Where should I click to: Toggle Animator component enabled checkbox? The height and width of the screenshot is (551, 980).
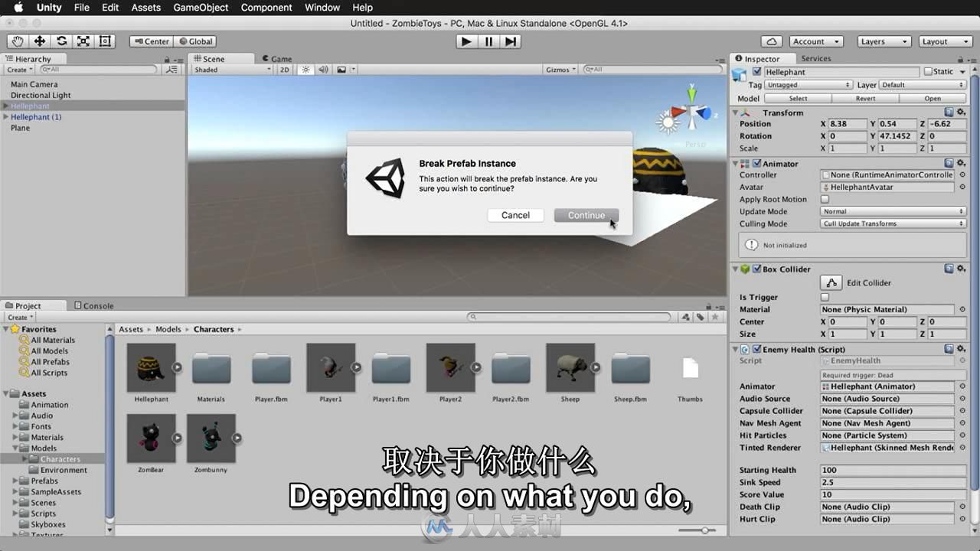click(757, 164)
